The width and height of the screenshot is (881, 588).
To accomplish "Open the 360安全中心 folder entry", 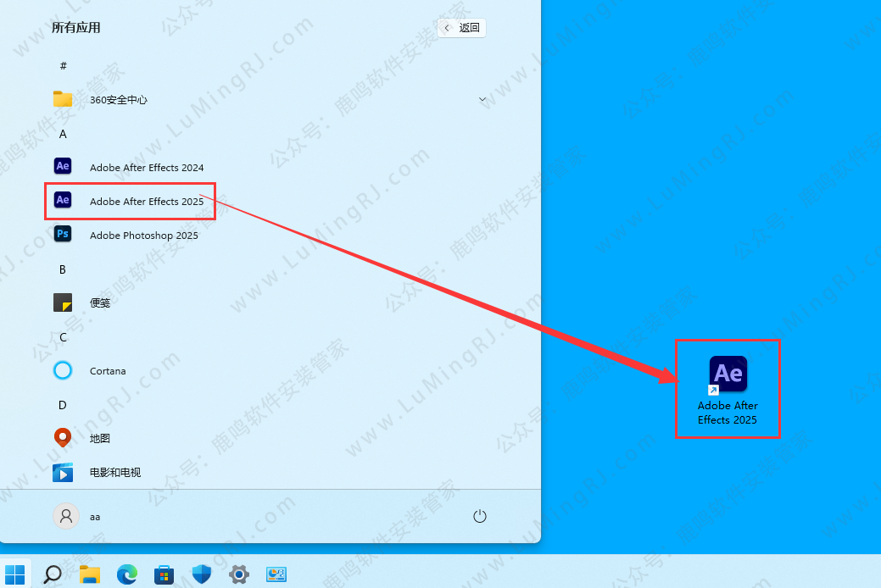I will click(118, 99).
